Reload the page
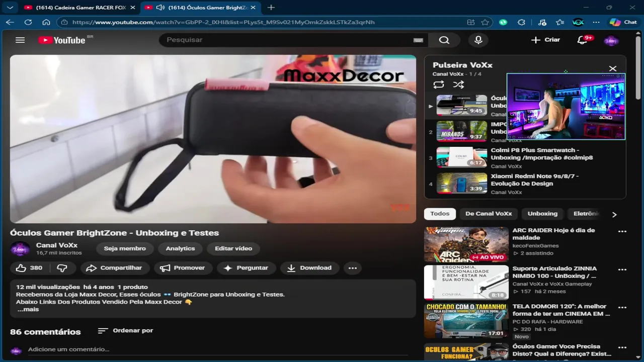The width and height of the screenshot is (644, 362). point(28,22)
